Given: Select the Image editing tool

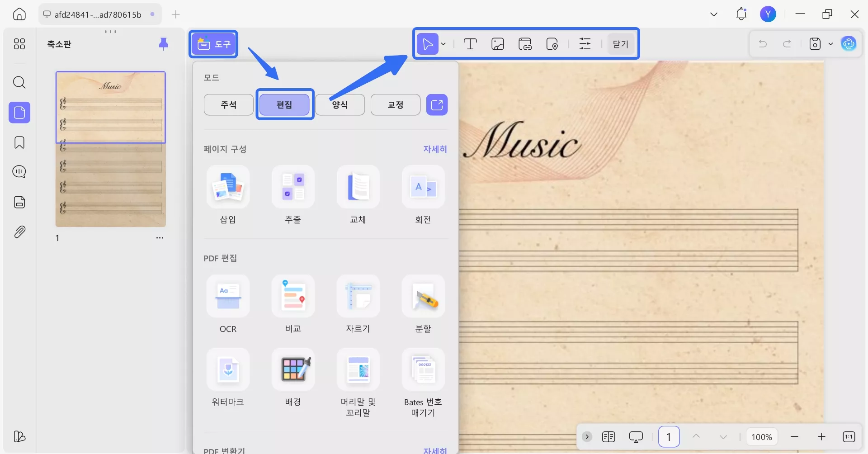Looking at the screenshot, I should pos(497,43).
